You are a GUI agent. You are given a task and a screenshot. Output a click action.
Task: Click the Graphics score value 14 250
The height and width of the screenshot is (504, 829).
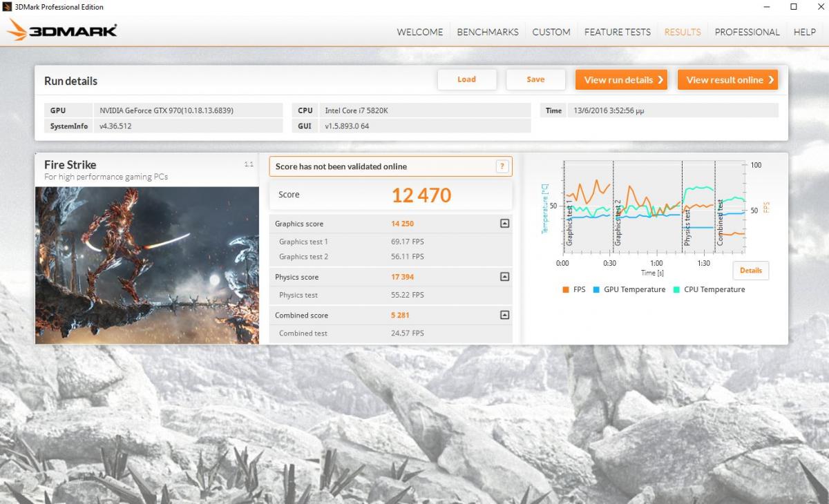pos(403,224)
